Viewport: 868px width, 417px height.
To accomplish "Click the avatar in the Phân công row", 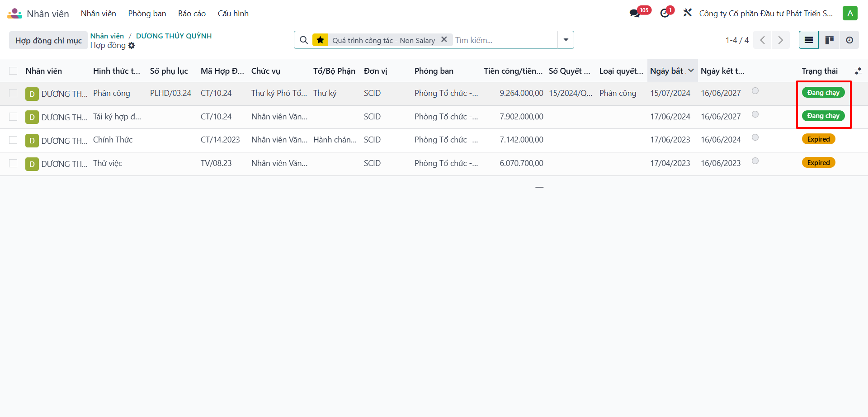I will (32, 94).
